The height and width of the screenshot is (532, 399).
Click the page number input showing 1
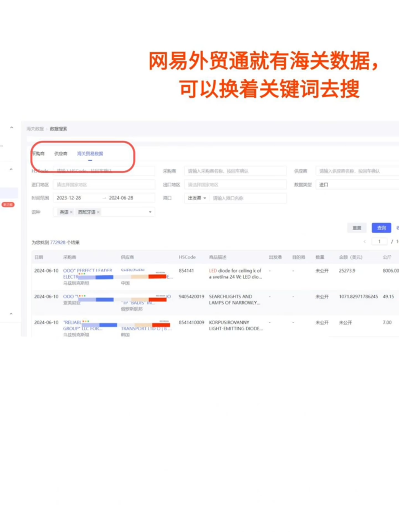click(379, 242)
